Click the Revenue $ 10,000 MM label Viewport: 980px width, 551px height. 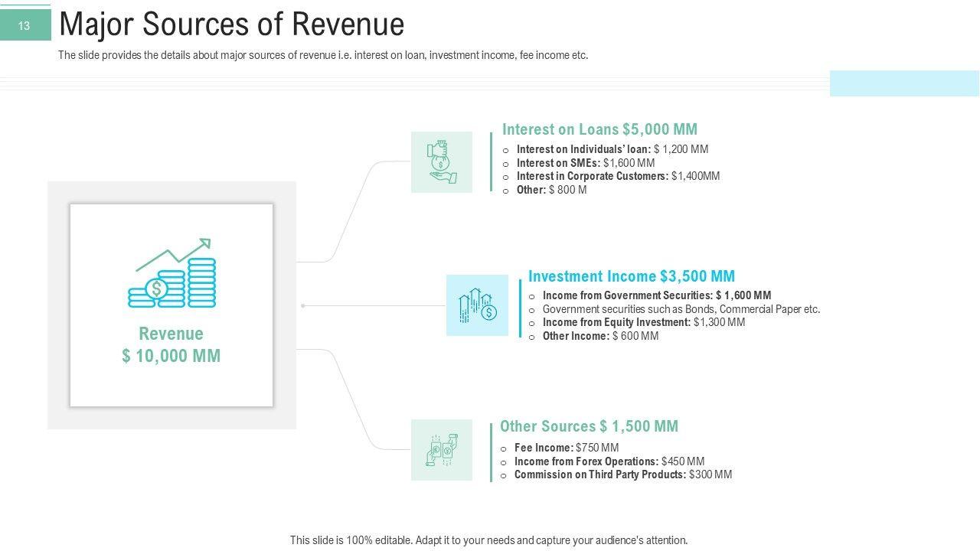pos(171,344)
